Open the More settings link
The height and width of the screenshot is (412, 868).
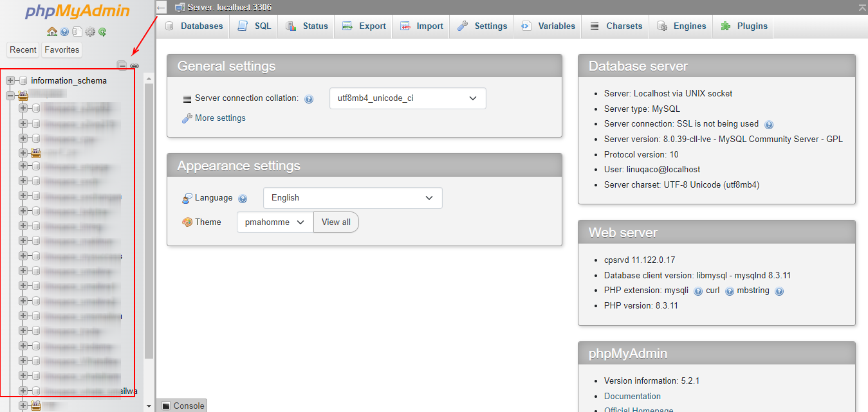[x=220, y=118]
